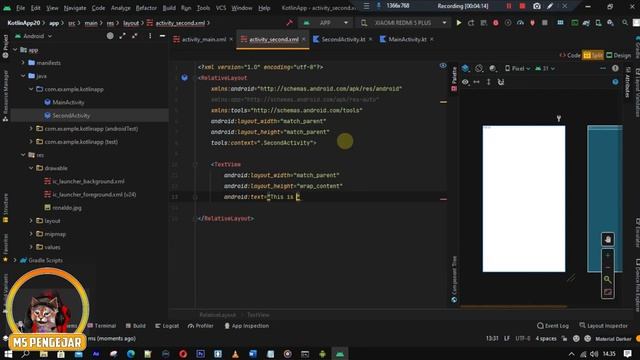The image size is (640, 360).
Task: Toggle the Component Tree side panel
Action: click(x=454, y=280)
